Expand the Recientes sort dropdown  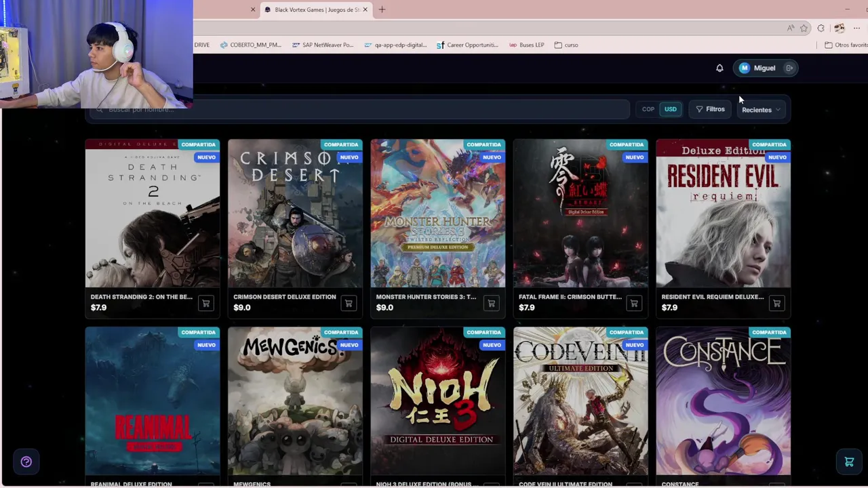click(761, 110)
